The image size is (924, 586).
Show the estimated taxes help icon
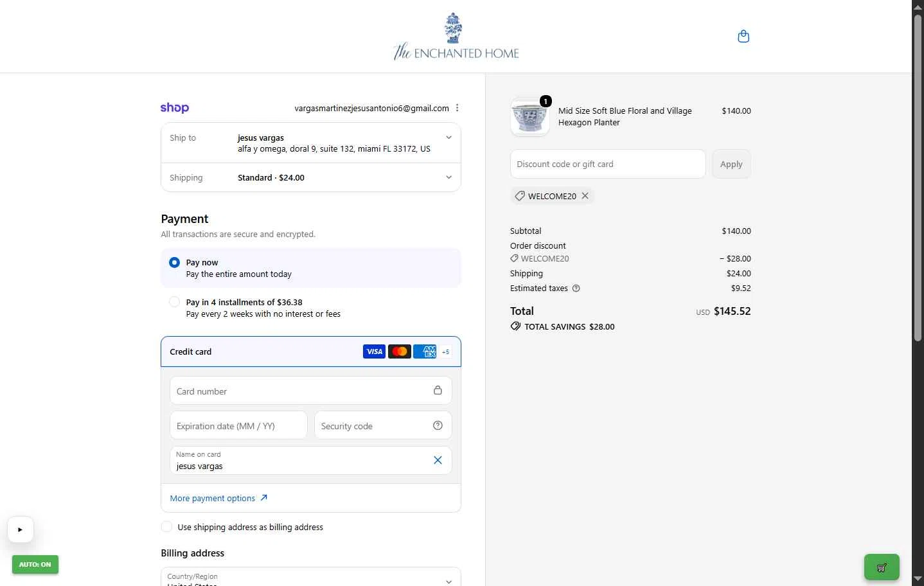pyautogui.click(x=576, y=289)
